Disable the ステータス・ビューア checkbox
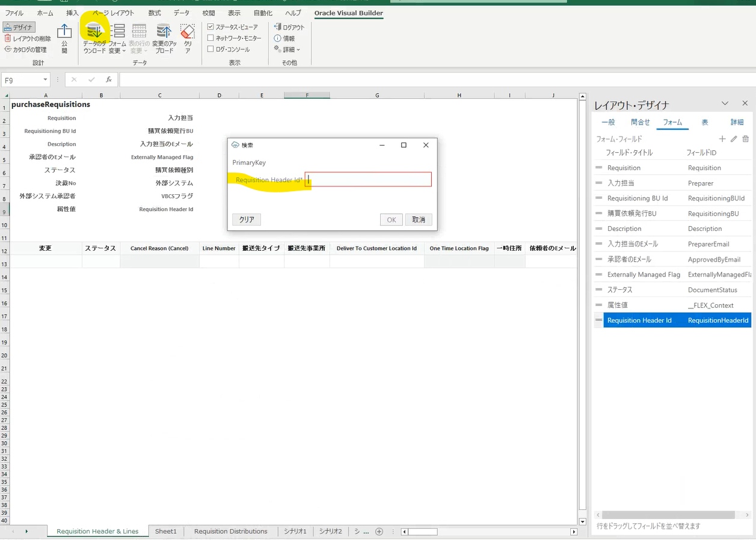This screenshot has height=540, width=756. click(210, 26)
